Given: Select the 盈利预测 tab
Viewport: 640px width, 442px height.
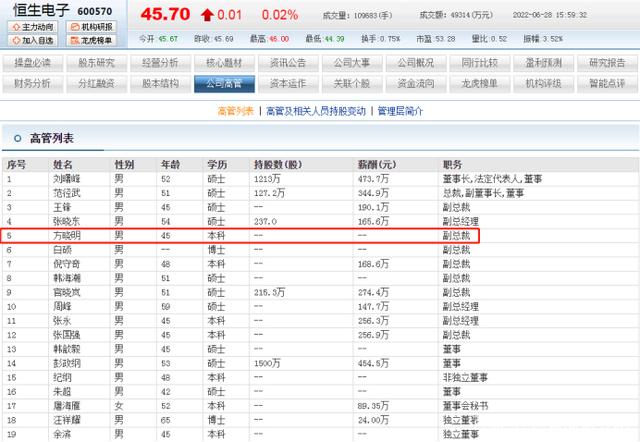Looking at the screenshot, I should 544,63.
